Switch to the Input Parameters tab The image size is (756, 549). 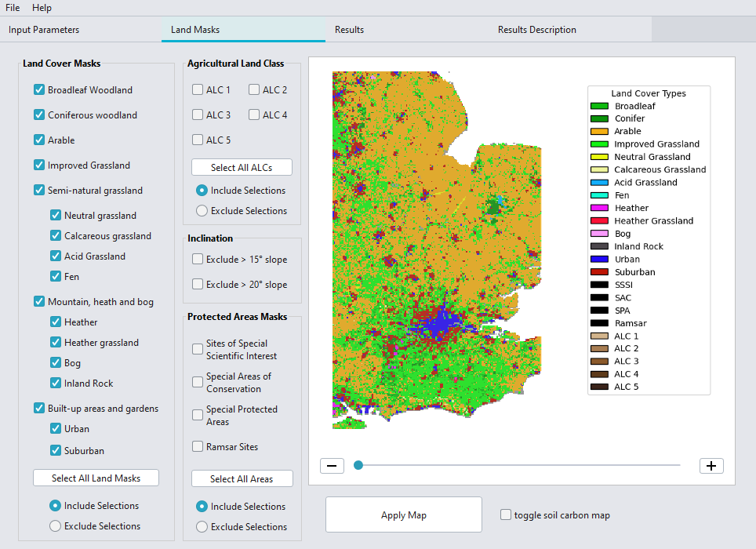click(44, 30)
